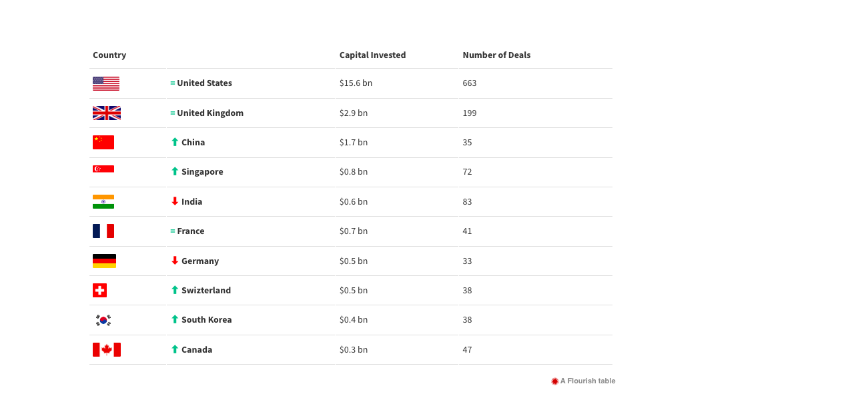
Task: Select the India flag icon
Action: (103, 201)
